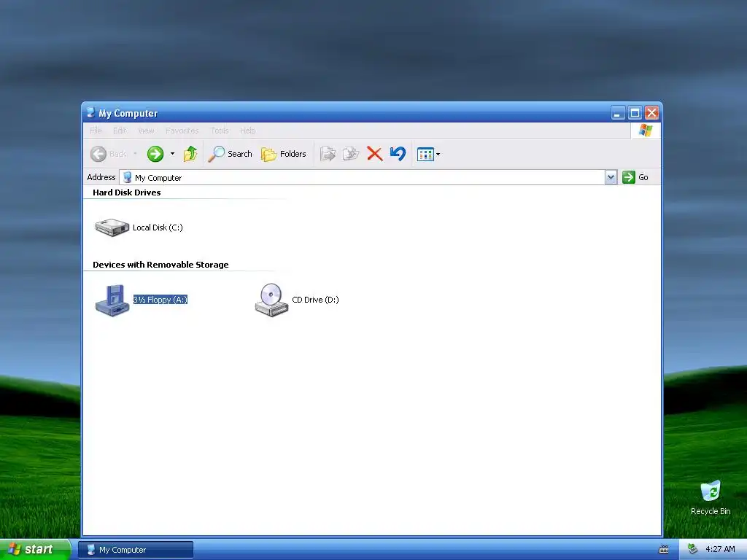Open the Favorites menu
Screen dimensions: 747x560
(182, 131)
